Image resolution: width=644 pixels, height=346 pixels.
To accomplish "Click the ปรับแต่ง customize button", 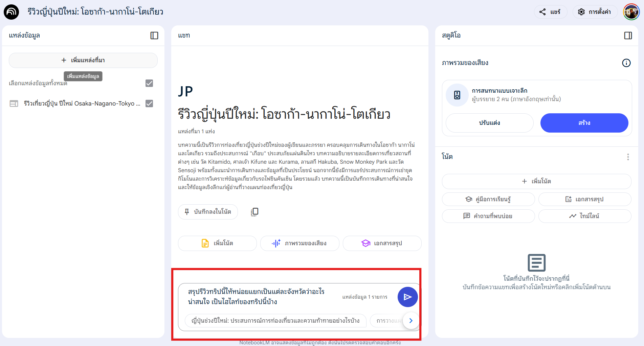I will pyautogui.click(x=489, y=123).
